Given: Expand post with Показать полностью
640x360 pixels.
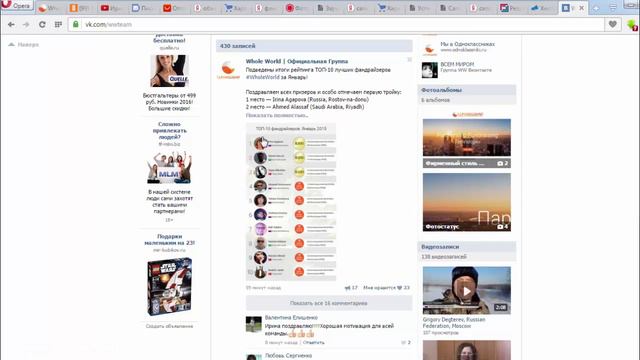Looking at the screenshot, I should click(276, 116).
